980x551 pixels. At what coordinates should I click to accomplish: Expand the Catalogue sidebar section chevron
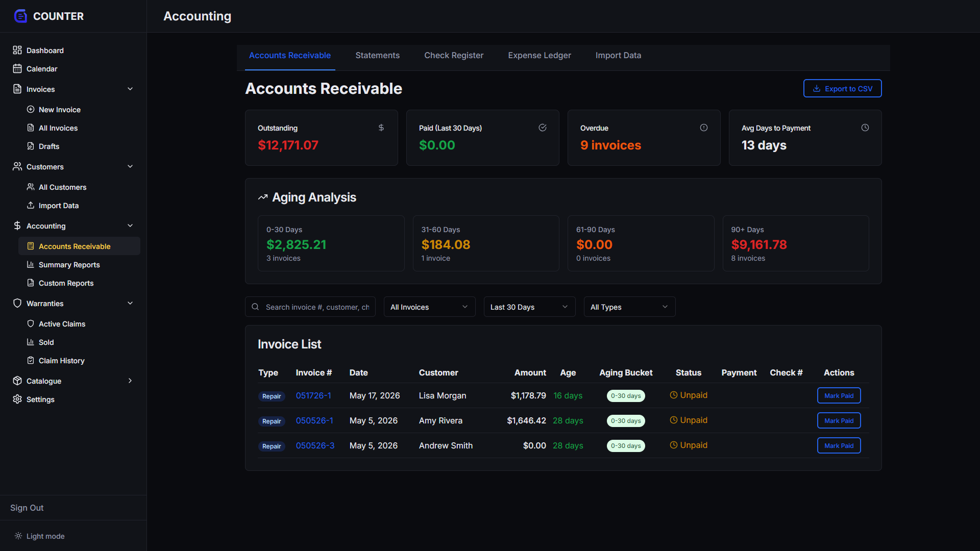(x=130, y=381)
